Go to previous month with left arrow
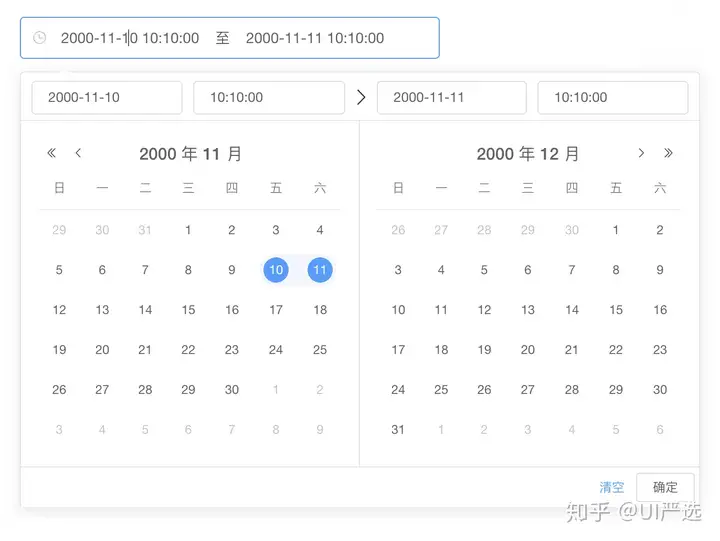The width and height of the screenshot is (720, 541). [78, 153]
